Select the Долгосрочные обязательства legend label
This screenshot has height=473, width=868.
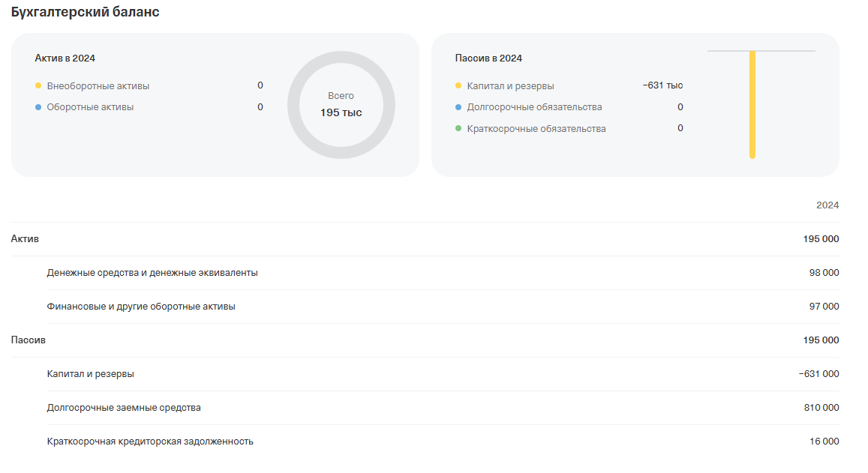coord(534,107)
